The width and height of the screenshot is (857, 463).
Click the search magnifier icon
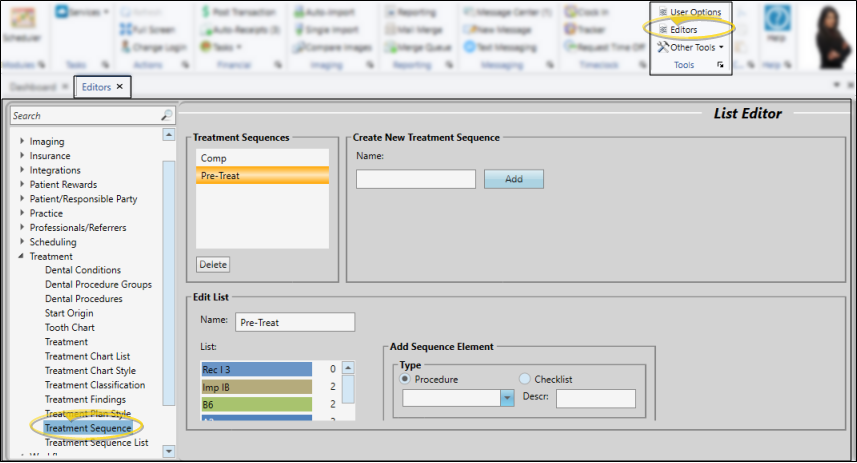pos(166,116)
